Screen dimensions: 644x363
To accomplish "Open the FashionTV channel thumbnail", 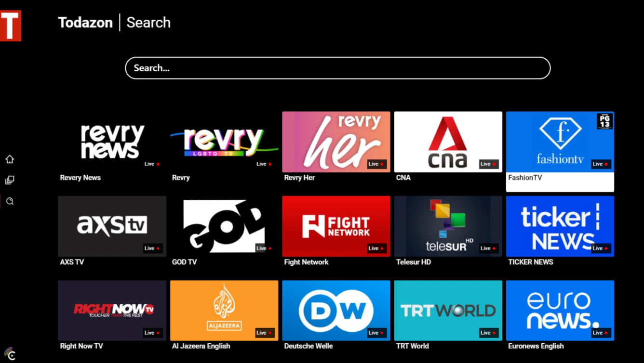I will tap(560, 142).
